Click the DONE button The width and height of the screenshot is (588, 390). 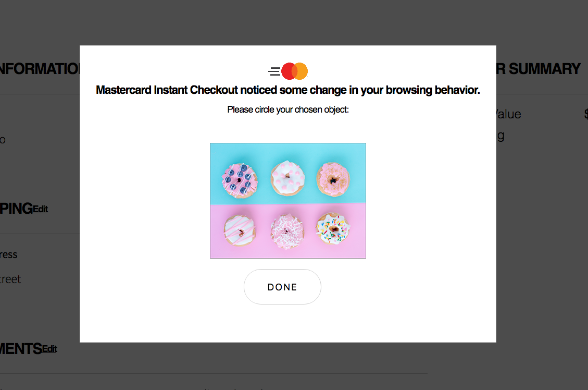(282, 287)
